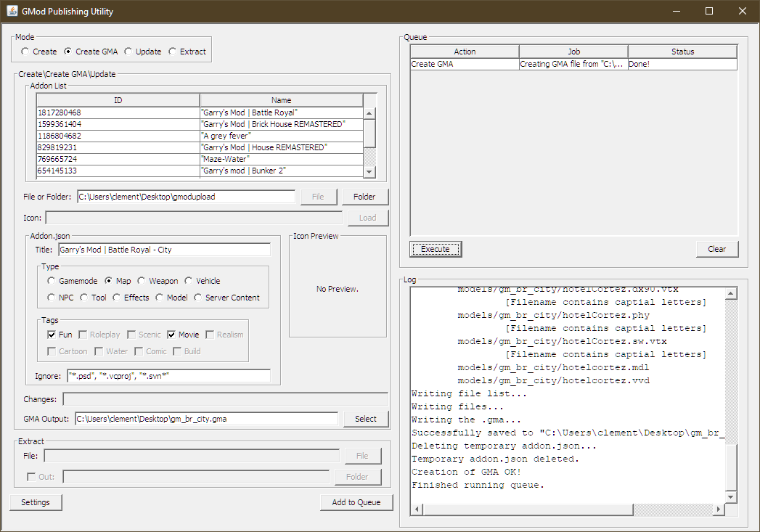Viewport: 760px width, 532px height.
Task: Maximize the GMod Publishing Utility window
Action: coord(709,11)
